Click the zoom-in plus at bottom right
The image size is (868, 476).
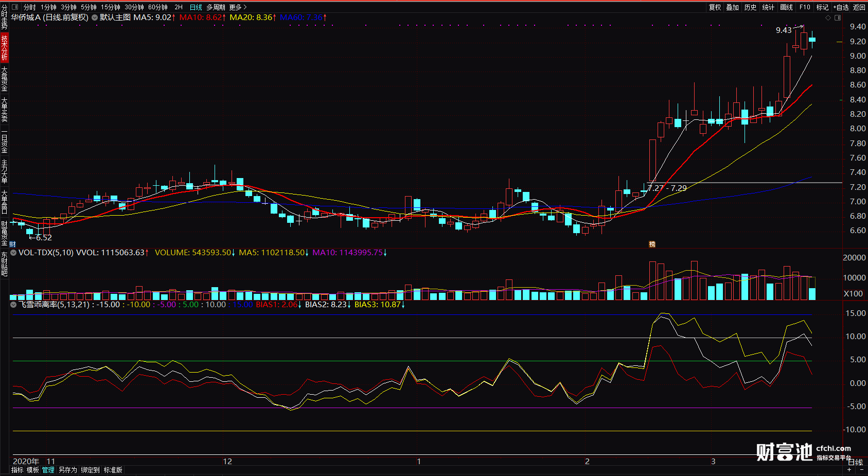tap(849, 470)
